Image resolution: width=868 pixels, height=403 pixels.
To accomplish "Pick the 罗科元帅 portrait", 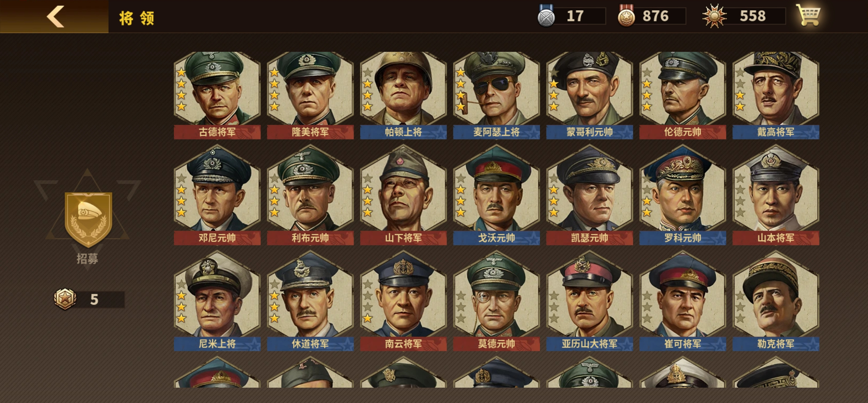I will coord(683,195).
